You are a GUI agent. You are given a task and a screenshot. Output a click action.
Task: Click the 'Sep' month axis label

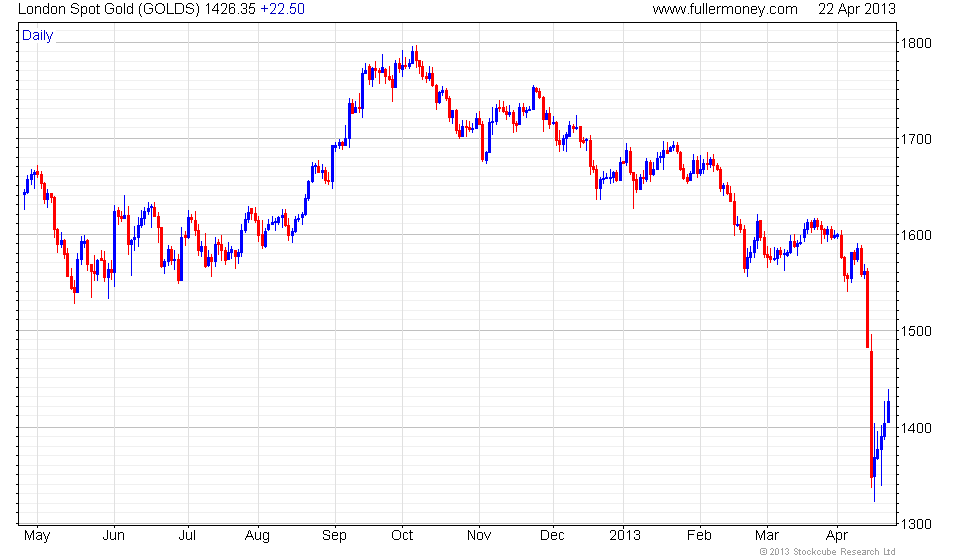(334, 536)
